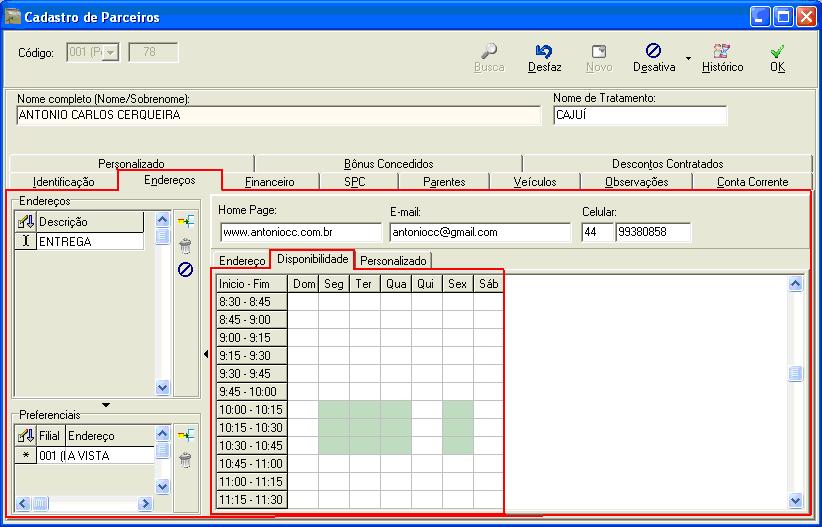This screenshot has width=822, height=527.
Task: Toggle Seg 10:00 - 10:15 availability cell
Action: [x=334, y=409]
